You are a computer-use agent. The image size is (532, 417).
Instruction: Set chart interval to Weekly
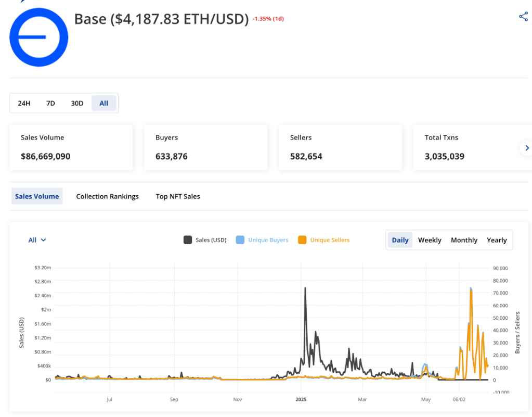click(430, 240)
